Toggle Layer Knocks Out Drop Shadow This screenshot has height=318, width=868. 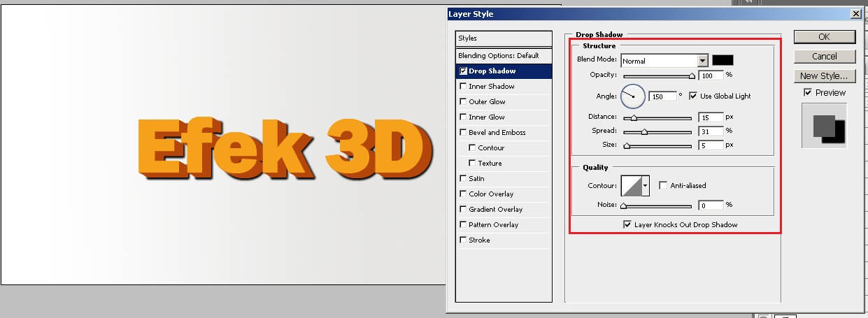(627, 224)
